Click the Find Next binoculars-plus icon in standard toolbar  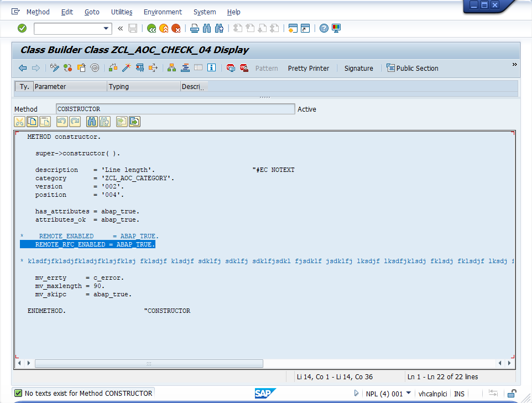coord(219,29)
